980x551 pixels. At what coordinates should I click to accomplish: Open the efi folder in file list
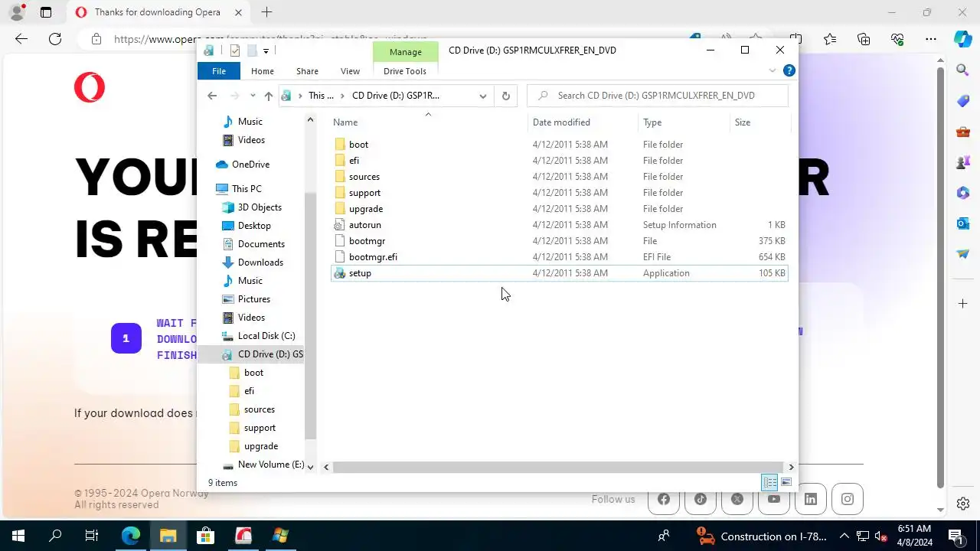point(559,161)
